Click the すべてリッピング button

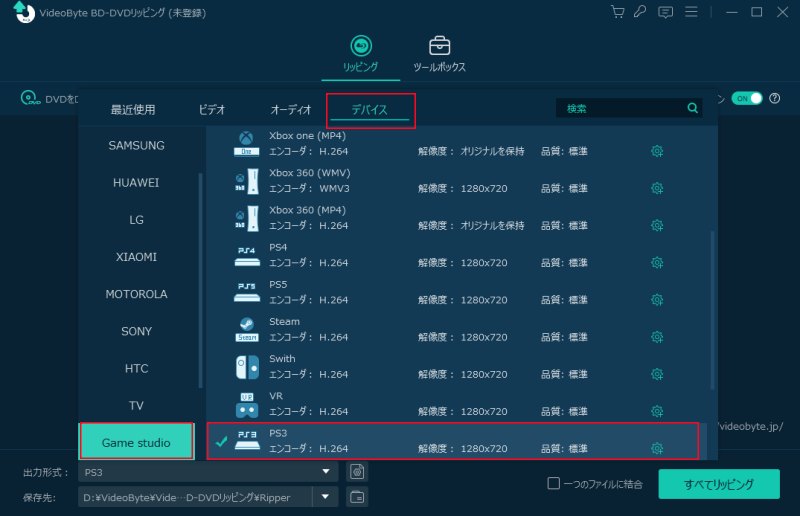pos(719,484)
